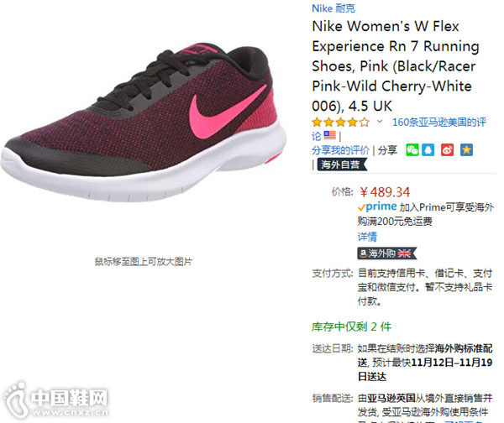Click the product title text

coord(396,66)
